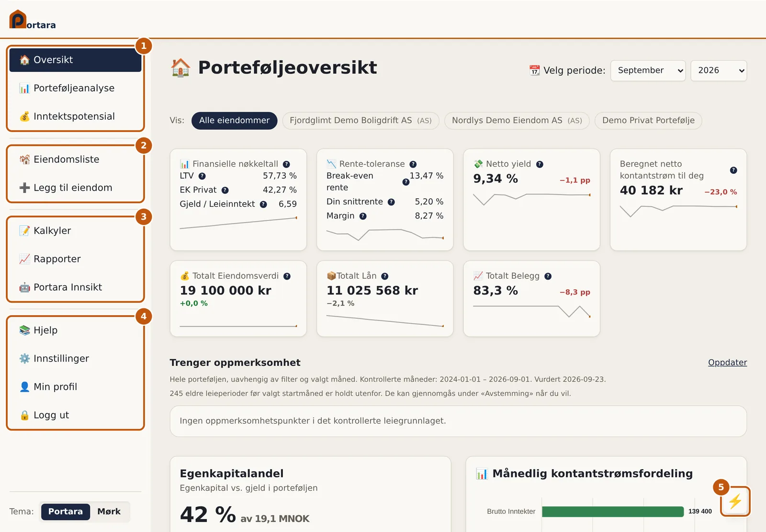
Task: Open Eiendomsliste from sidebar
Action: [x=75, y=159]
